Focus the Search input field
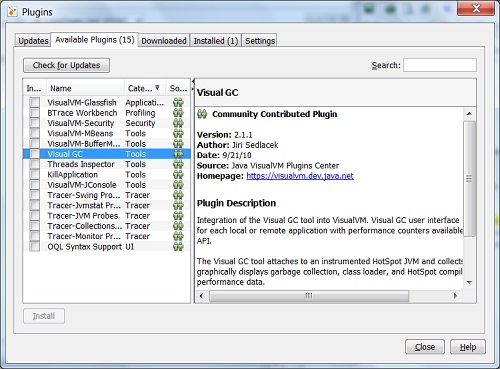The height and width of the screenshot is (369, 500). click(x=440, y=65)
